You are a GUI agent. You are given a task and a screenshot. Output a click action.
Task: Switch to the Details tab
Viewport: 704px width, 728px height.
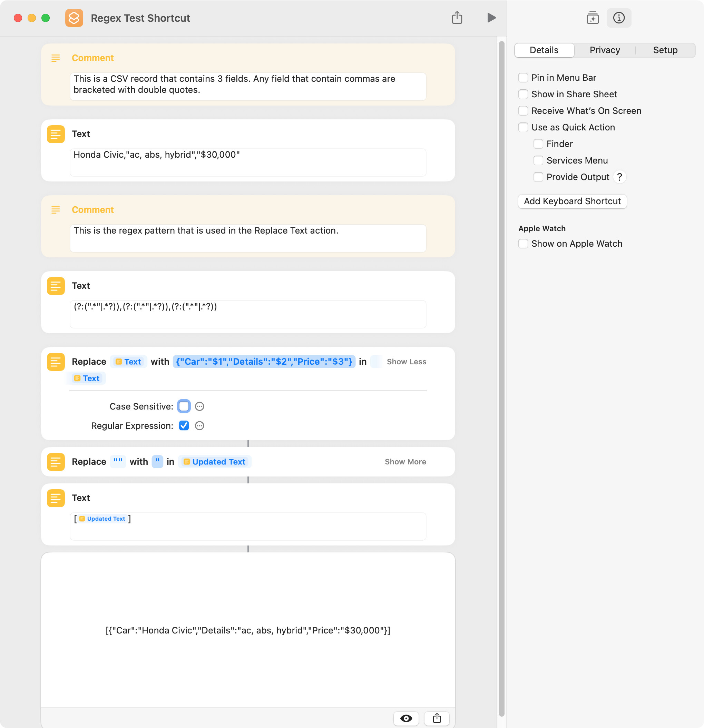544,50
